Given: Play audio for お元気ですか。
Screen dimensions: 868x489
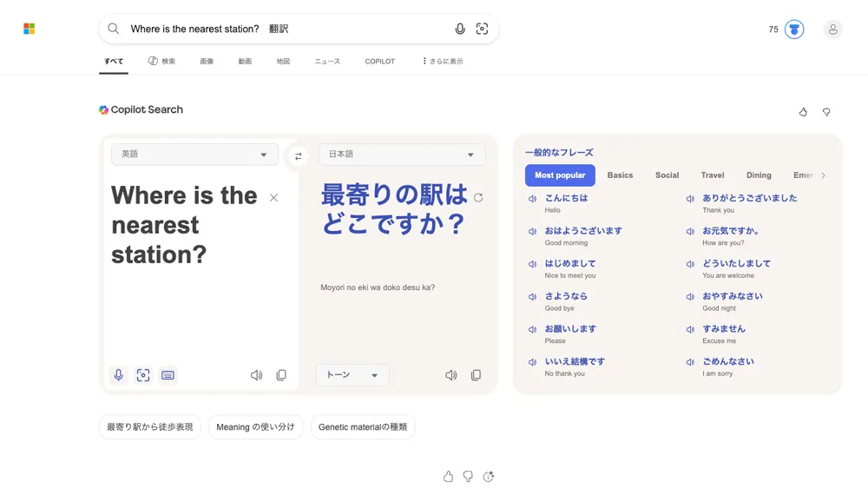Looking at the screenshot, I should (690, 231).
